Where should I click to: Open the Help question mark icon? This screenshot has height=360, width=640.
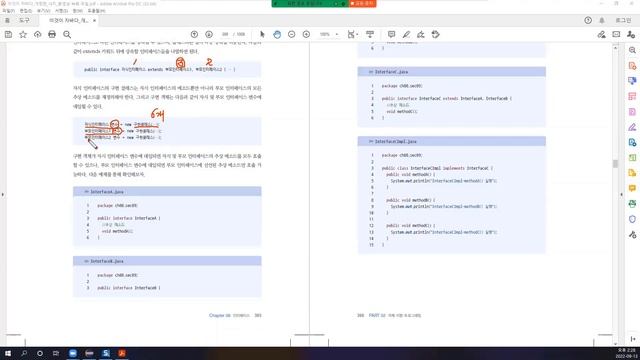pos(588,20)
